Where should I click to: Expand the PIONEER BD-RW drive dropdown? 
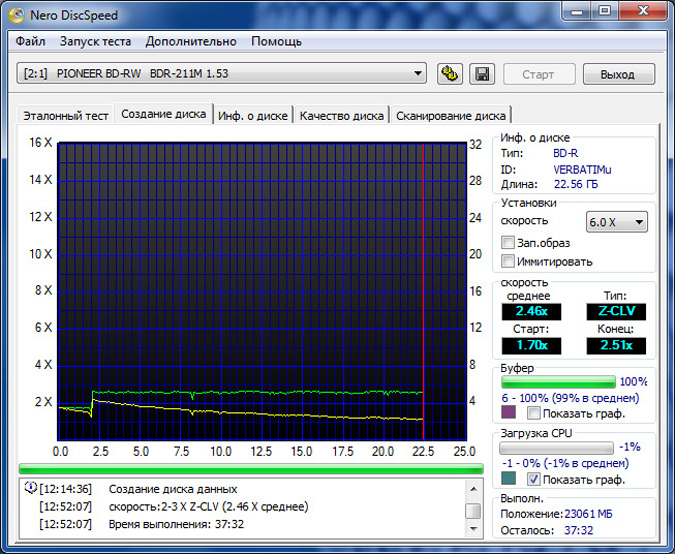pyautogui.click(x=222, y=74)
